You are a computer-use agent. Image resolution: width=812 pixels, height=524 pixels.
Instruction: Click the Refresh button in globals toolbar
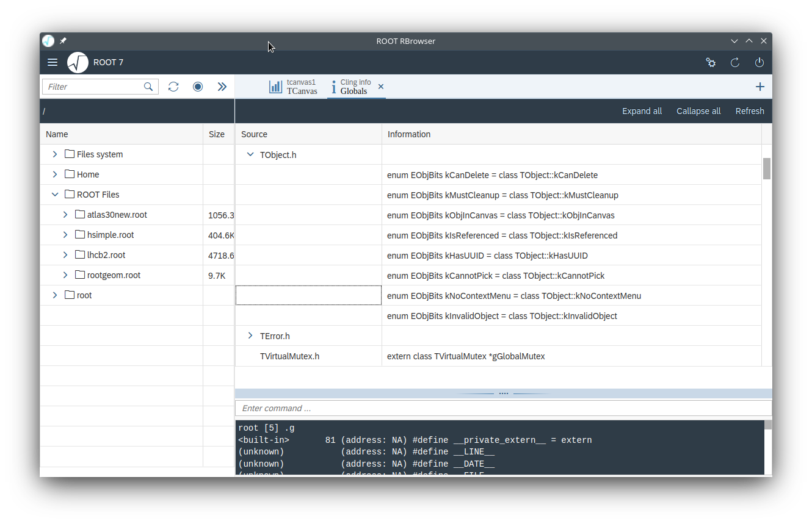750,111
